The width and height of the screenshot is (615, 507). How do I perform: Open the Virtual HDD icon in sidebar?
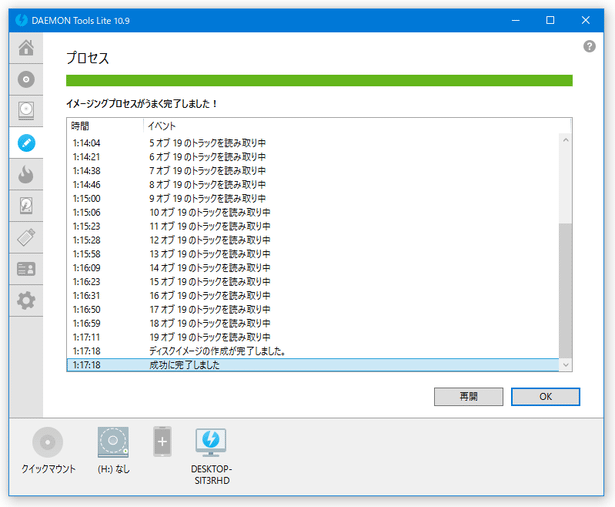26,206
